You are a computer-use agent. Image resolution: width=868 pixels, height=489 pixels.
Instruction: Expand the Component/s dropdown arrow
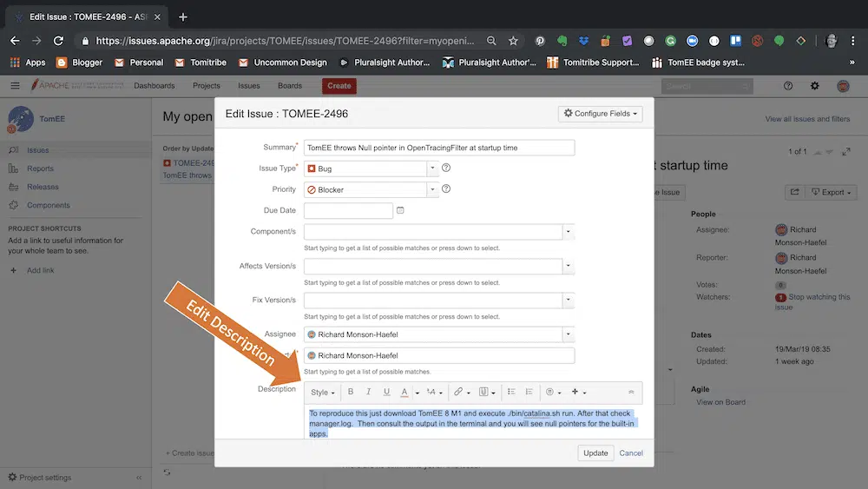point(568,232)
